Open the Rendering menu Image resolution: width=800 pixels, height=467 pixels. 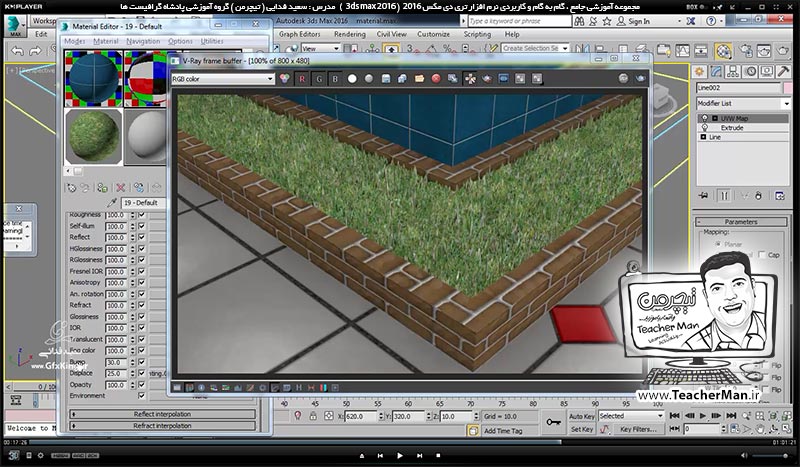350,34
